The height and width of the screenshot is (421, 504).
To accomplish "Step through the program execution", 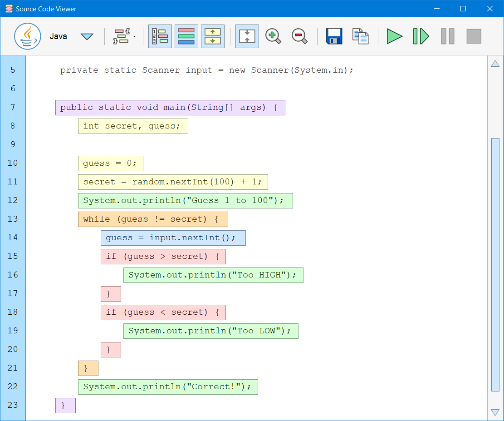I will pyautogui.click(x=421, y=36).
